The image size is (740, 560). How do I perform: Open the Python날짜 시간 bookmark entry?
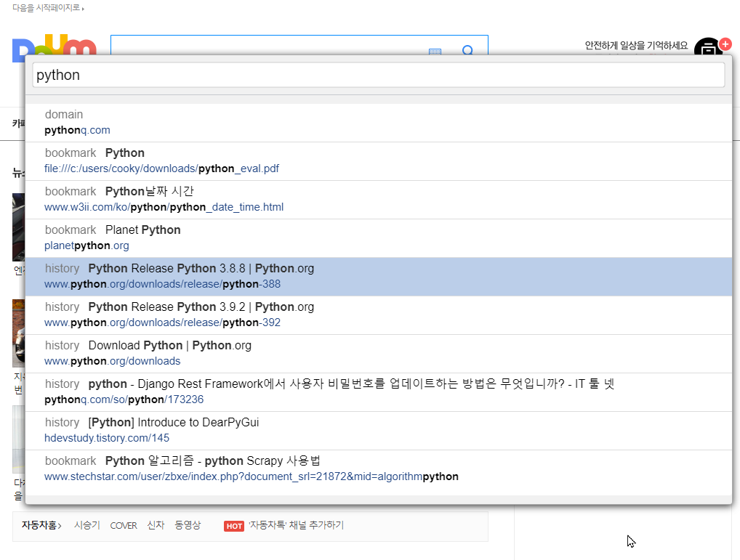tap(379, 200)
